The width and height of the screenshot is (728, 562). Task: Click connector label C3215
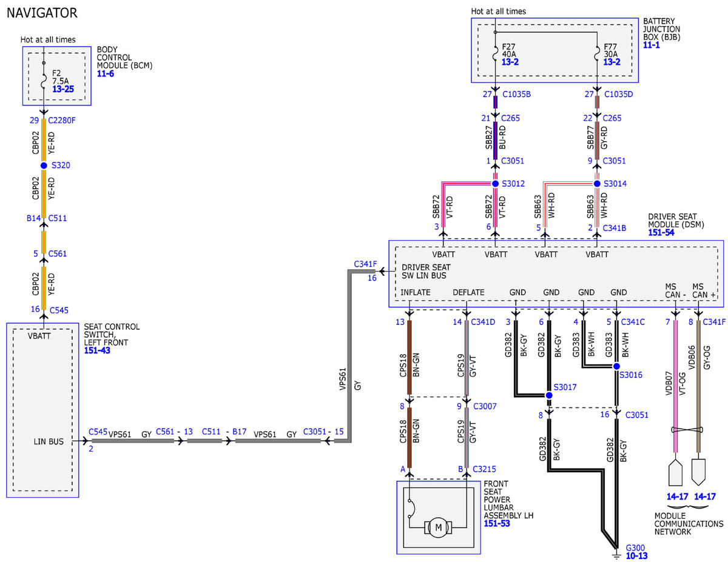click(484, 469)
